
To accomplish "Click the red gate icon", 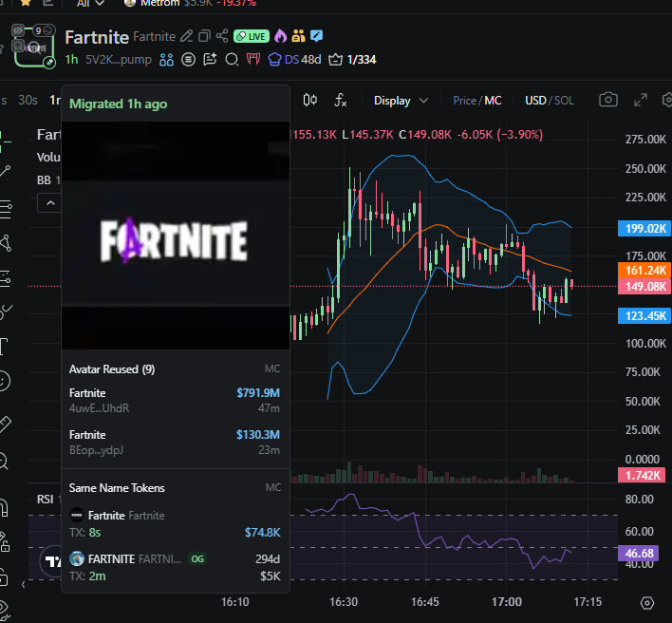I will (x=253, y=59).
